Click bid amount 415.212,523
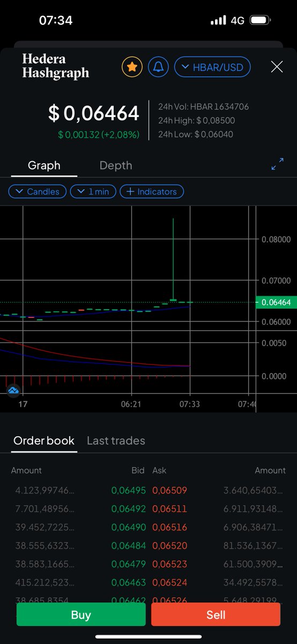The width and height of the screenshot is (297, 644). click(x=45, y=582)
